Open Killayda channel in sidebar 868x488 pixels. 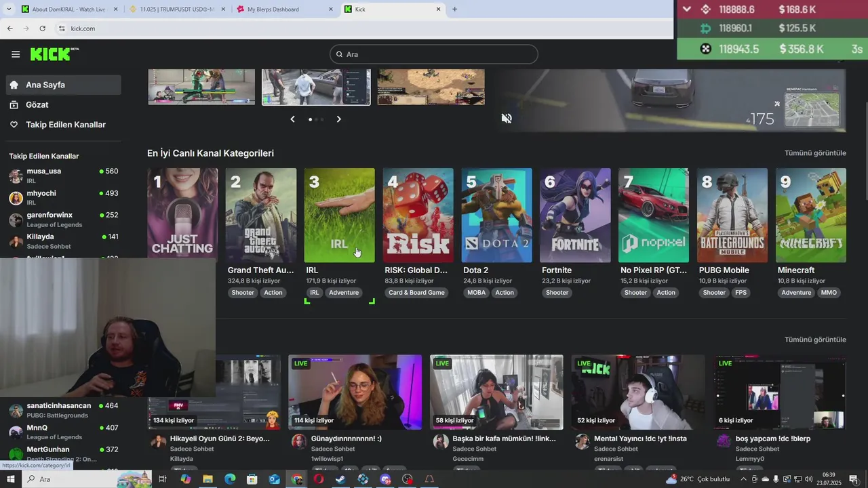pos(63,241)
